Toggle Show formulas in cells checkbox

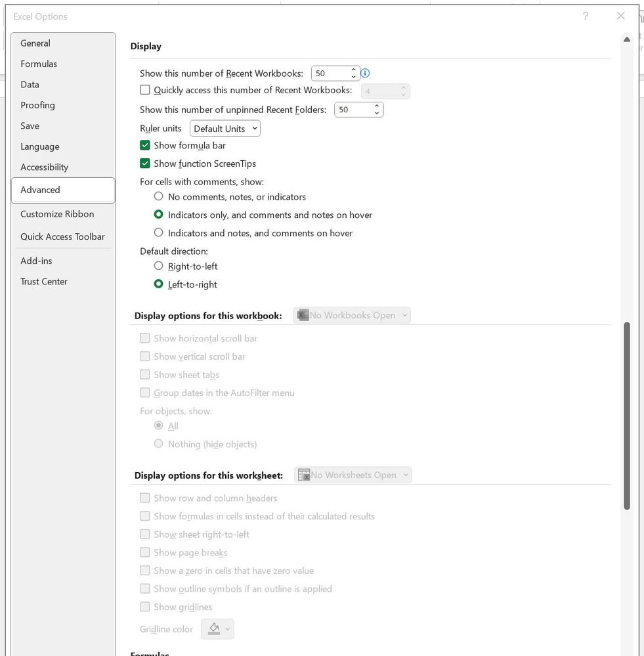click(144, 516)
